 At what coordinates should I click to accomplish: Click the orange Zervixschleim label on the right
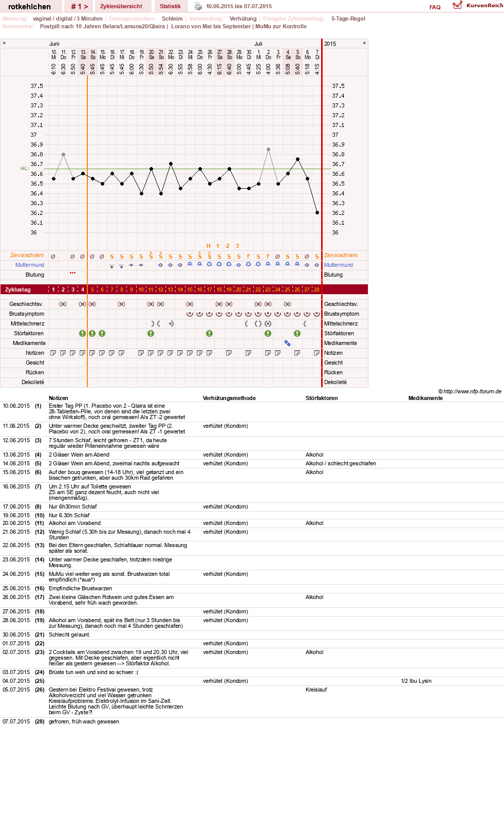pyautogui.click(x=341, y=255)
